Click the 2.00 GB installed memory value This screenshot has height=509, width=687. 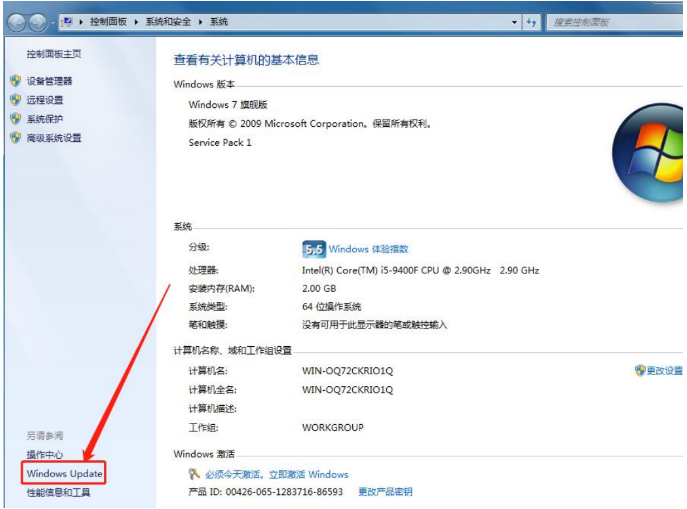pos(319,288)
